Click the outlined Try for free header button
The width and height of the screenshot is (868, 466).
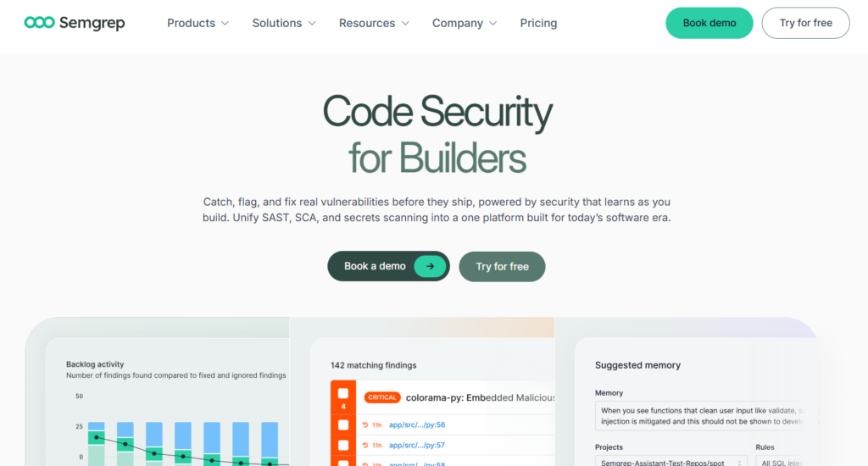coord(805,23)
